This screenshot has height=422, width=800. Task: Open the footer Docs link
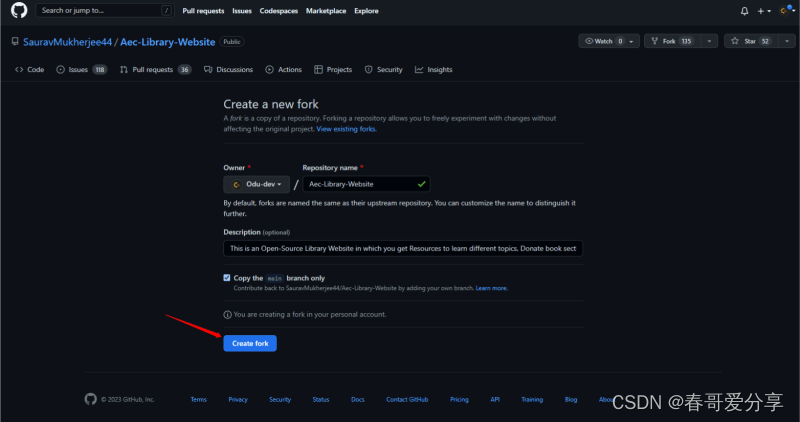[358, 400]
